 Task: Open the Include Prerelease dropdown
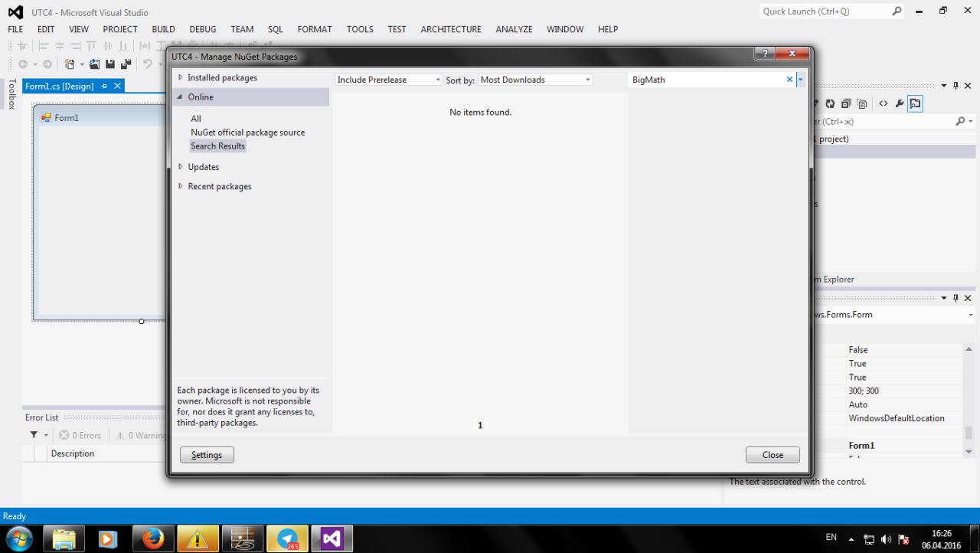(389, 80)
